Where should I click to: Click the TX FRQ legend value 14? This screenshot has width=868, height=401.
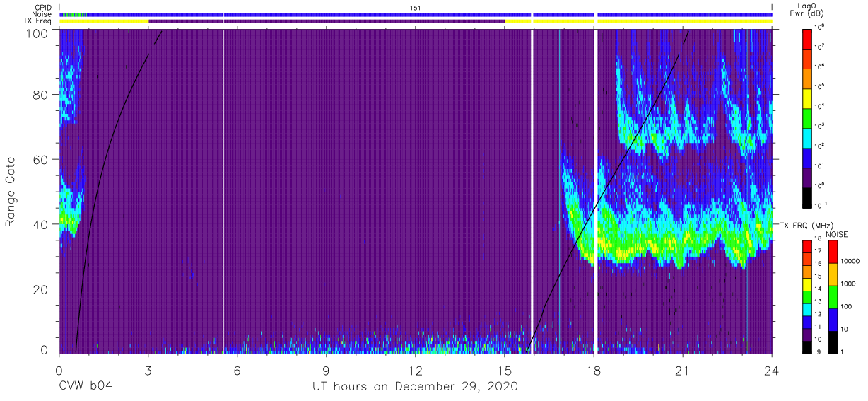coord(819,289)
